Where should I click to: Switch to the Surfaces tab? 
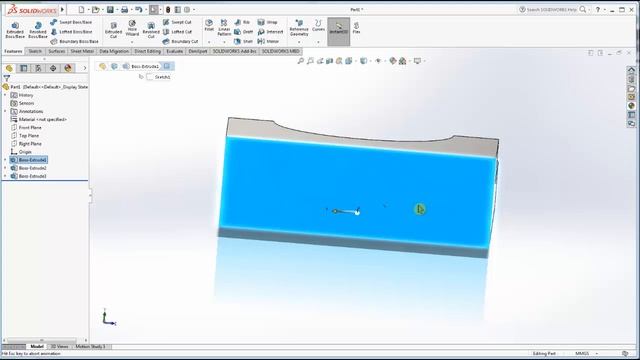point(56,51)
